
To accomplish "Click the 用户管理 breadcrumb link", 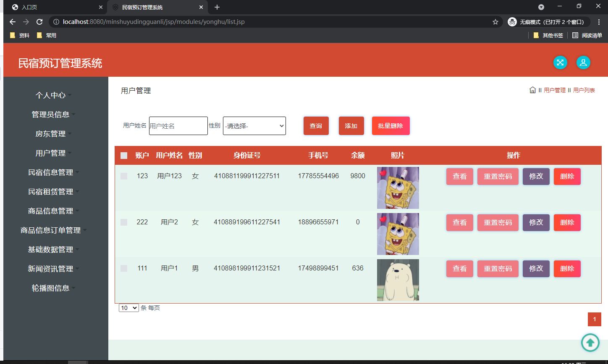I will pyautogui.click(x=555, y=90).
